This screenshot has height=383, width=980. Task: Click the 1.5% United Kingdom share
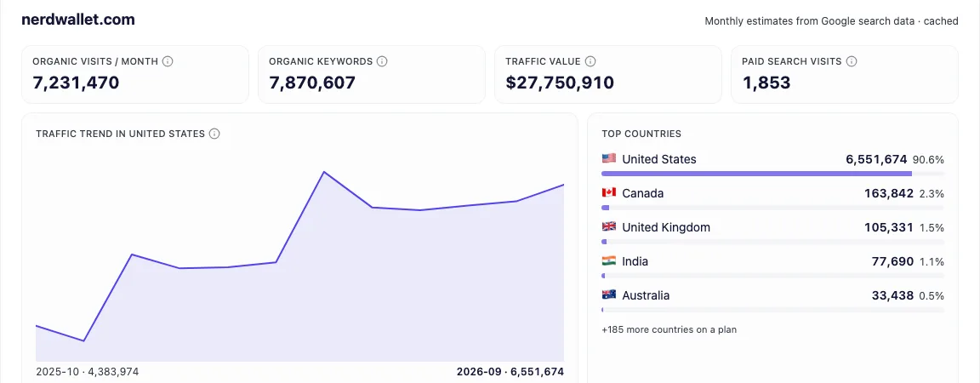point(932,228)
